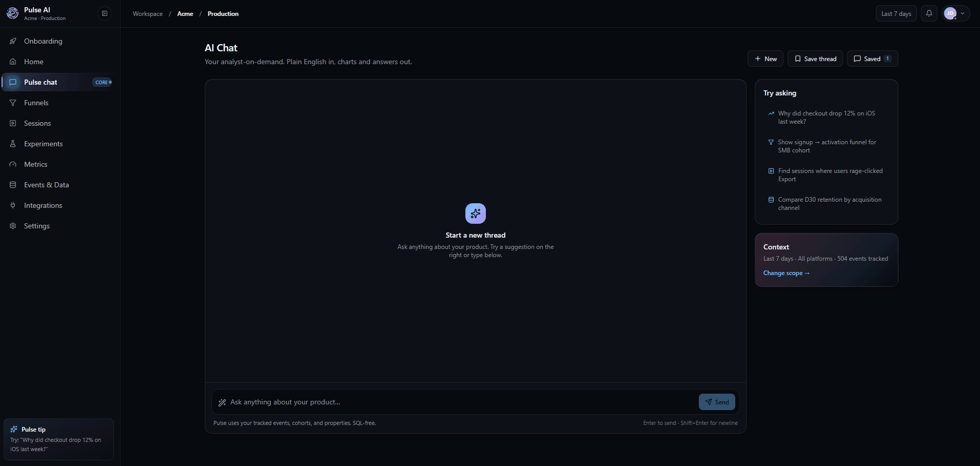Click the Metrics gauge icon

click(13, 164)
